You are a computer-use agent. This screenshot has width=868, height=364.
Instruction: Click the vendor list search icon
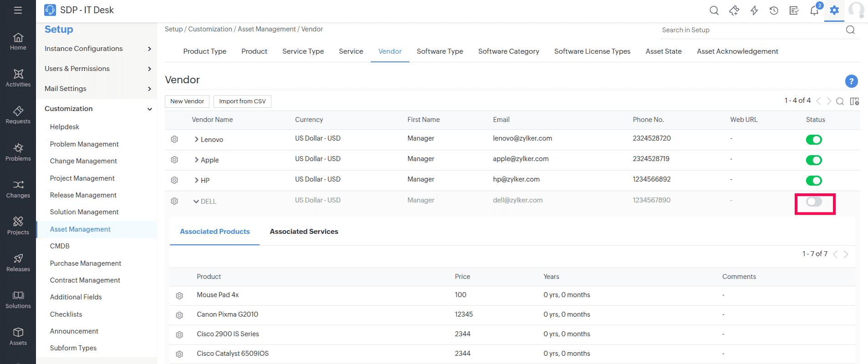(840, 101)
